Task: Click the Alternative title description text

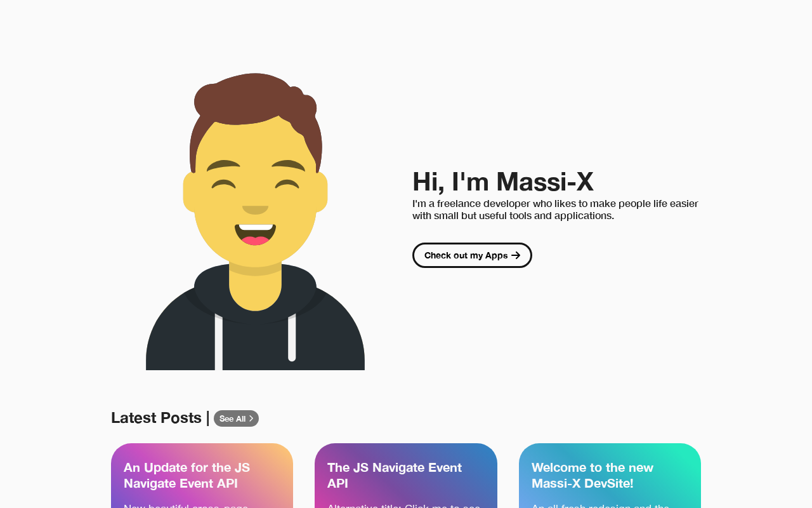Action: click(x=404, y=505)
